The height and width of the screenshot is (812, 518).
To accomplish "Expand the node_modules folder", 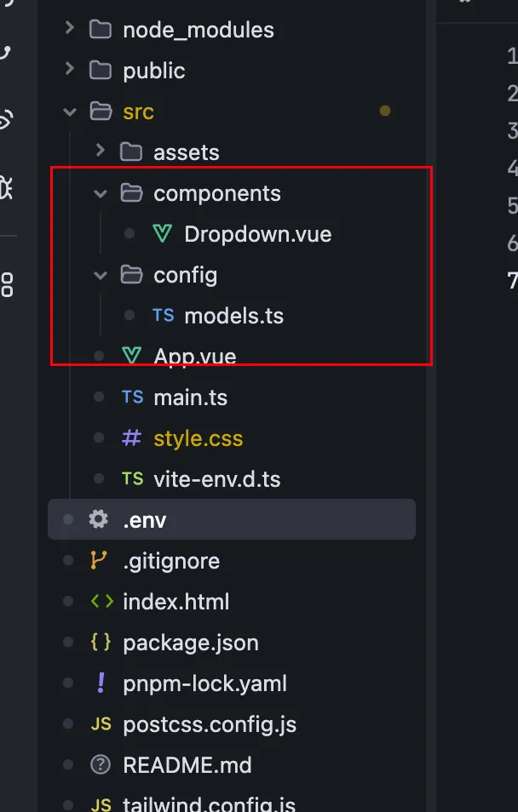I will click(70, 30).
